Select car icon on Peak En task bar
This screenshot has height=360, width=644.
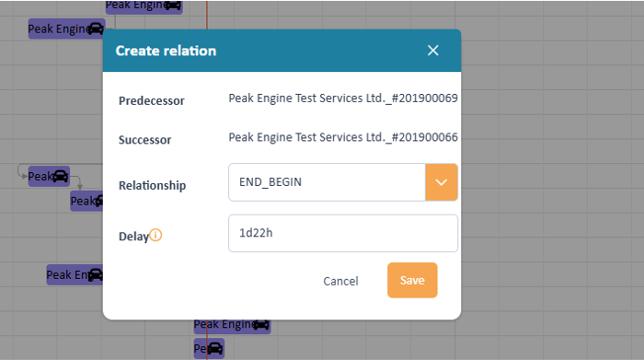click(96, 274)
